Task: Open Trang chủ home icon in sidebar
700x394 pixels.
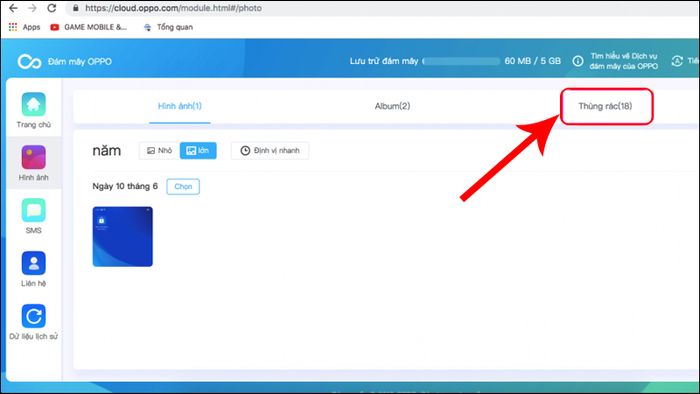Action: click(x=33, y=104)
